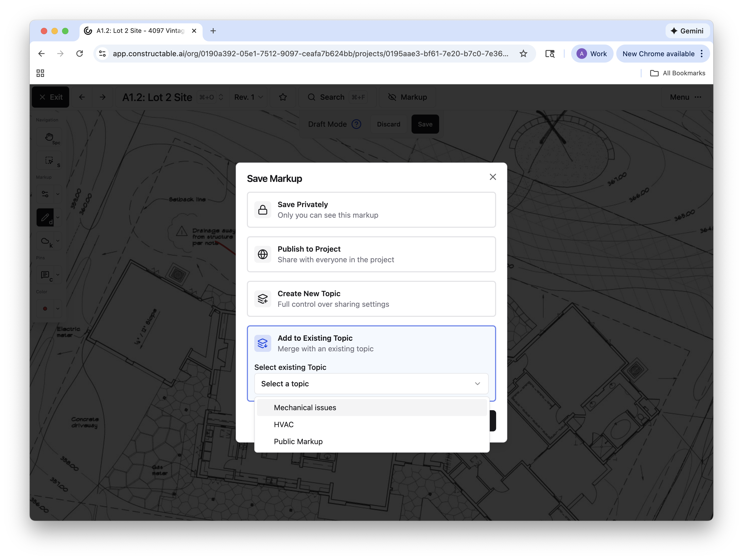
Task: Expand the color picker dropdown arrow
Action: [x=58, y=309]
